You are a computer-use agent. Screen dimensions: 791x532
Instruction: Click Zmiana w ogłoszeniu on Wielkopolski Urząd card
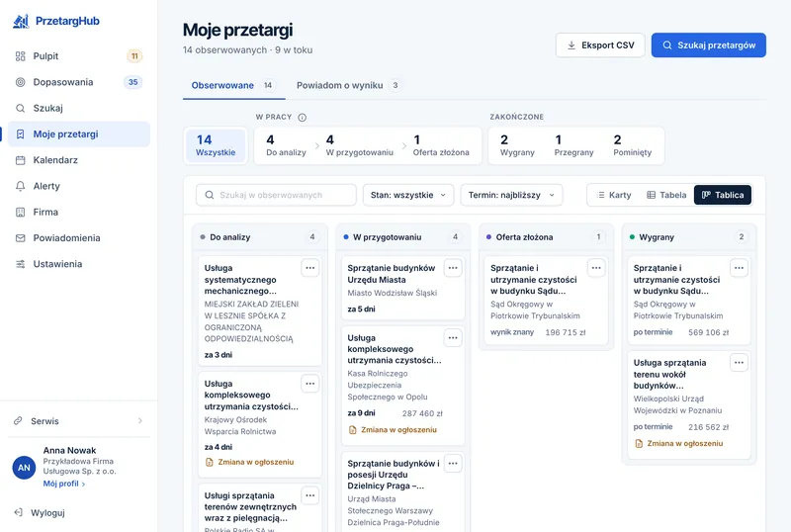(x=679, y=444)
